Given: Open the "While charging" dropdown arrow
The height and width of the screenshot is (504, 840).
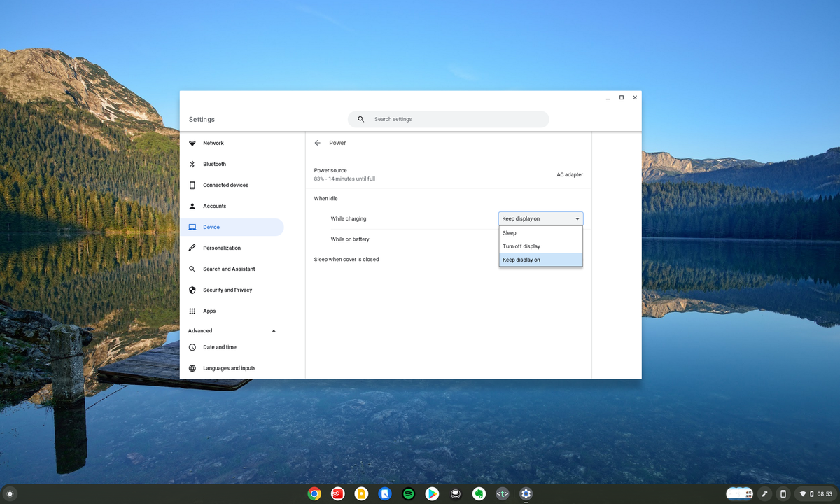Looking at the screenshot, I should [x=577, y=218].
